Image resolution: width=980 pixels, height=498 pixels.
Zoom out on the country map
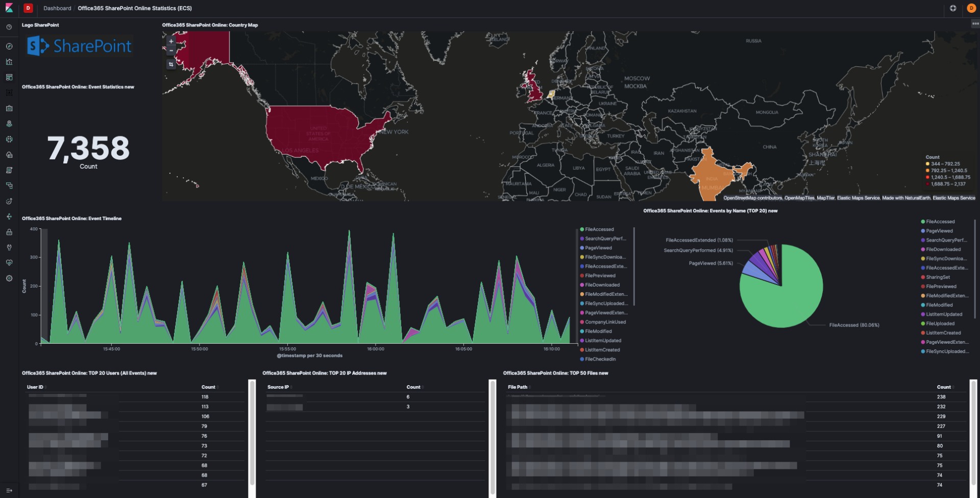coord(171,50)
